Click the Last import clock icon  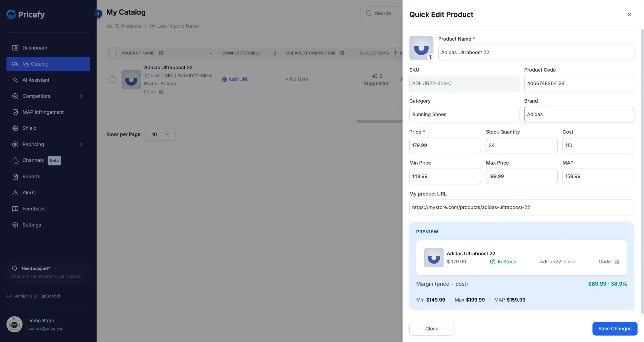pyautogui.click(x=152, y=26)
